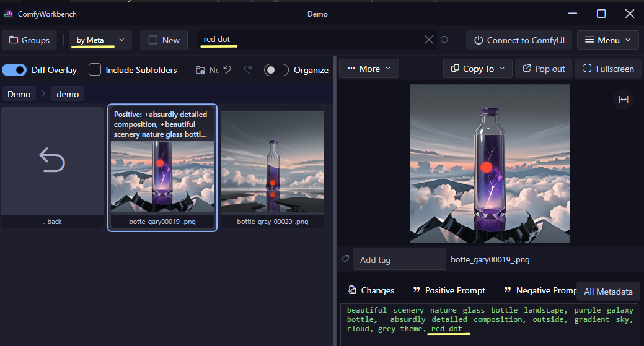
Task: Click the redo arrow icon
Action: (248, 70)
